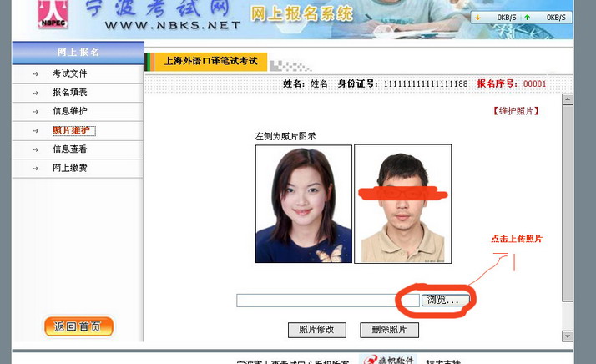This screenshot has width=596, height=364.
Task: Click the scrollbar down arrow
Action: tap(567, 336)
